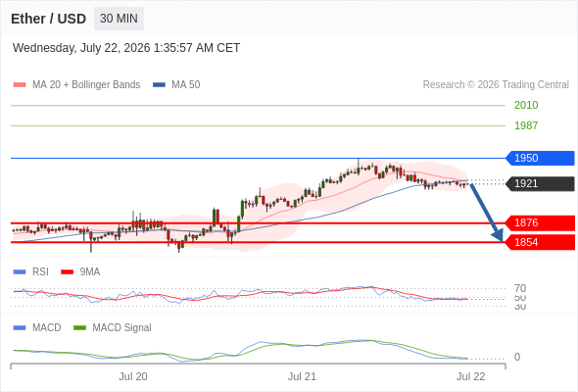This screenshot has width=578, height=392.
Task: Click the 30 MIN timeframe badge
Action: tap(119, 19)
